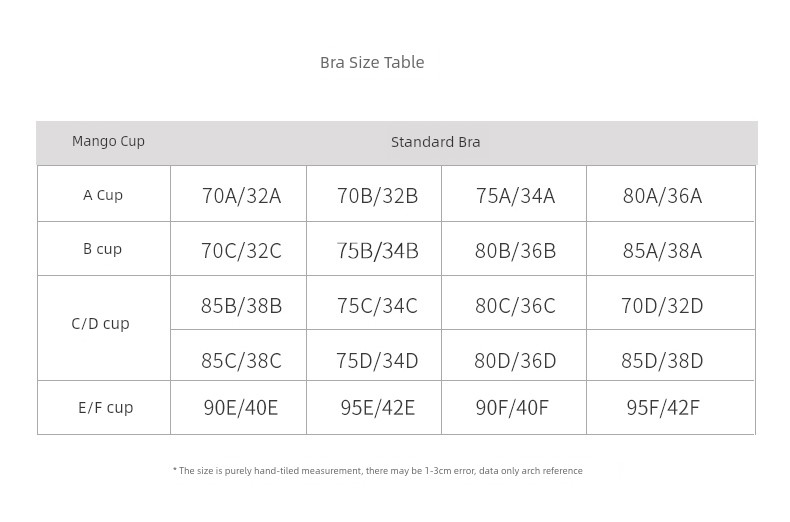Click the 75A/34A size cell
This screenshot has height=522, width=790.
(x=515, y=196)
